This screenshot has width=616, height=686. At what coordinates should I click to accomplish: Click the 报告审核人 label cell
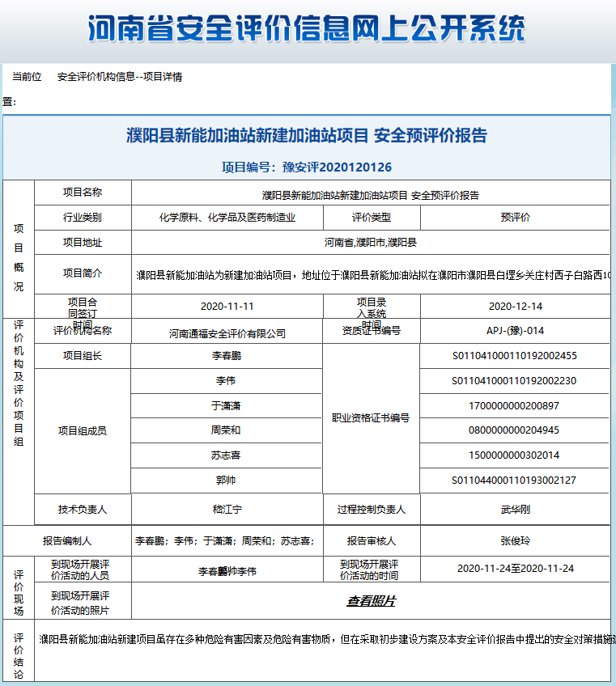pyautogui.click(x=372, y=541)
